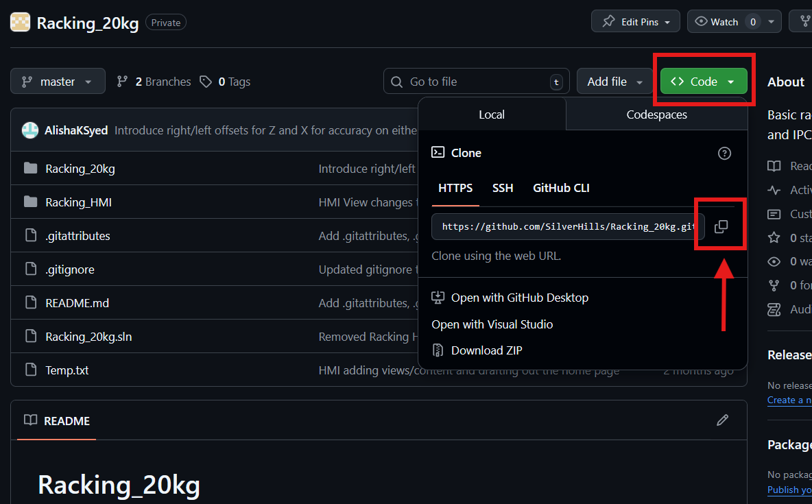
Task: Click the Clone help question-mark icon
Action: coord(724,154)
